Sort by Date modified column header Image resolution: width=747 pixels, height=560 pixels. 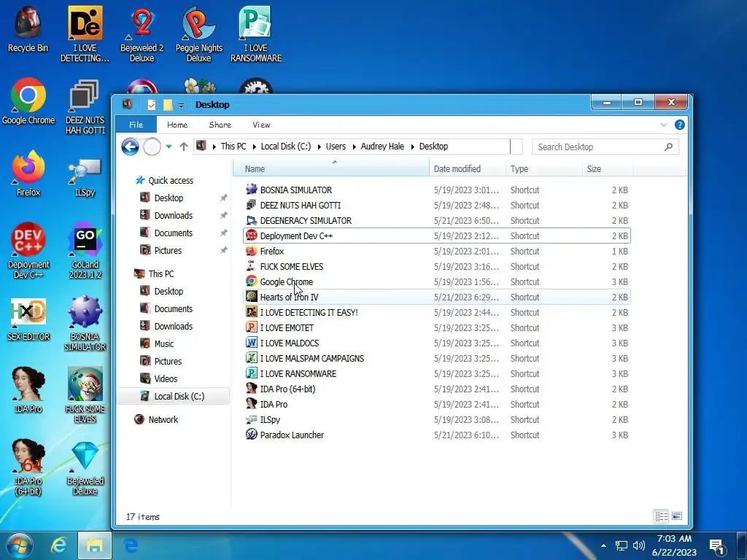tap(468, 168)
